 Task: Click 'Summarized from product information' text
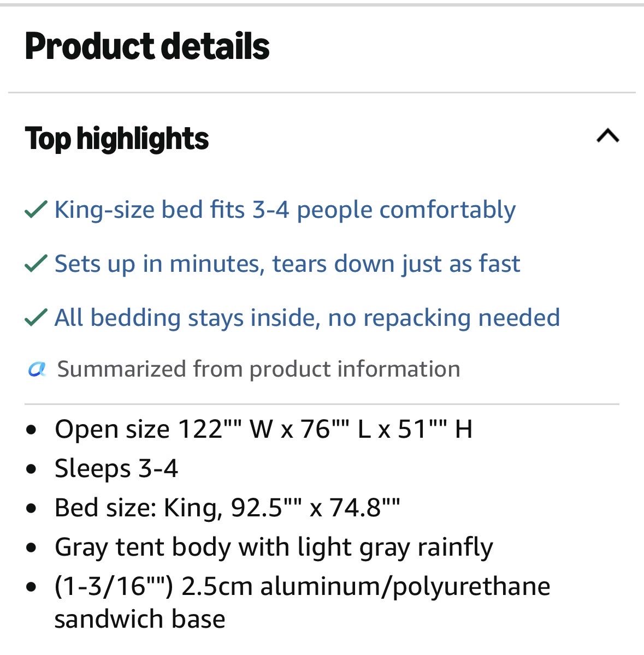259,370
